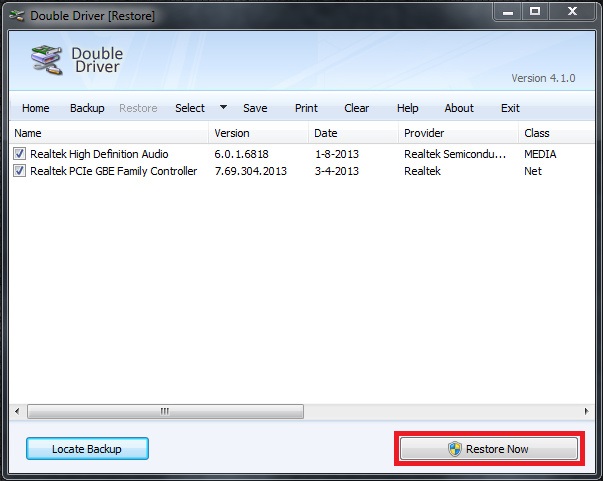Click Select in the toolbar
Image resolution: width=603 pixels, height=481 pixels.
(x=190, y=108)
